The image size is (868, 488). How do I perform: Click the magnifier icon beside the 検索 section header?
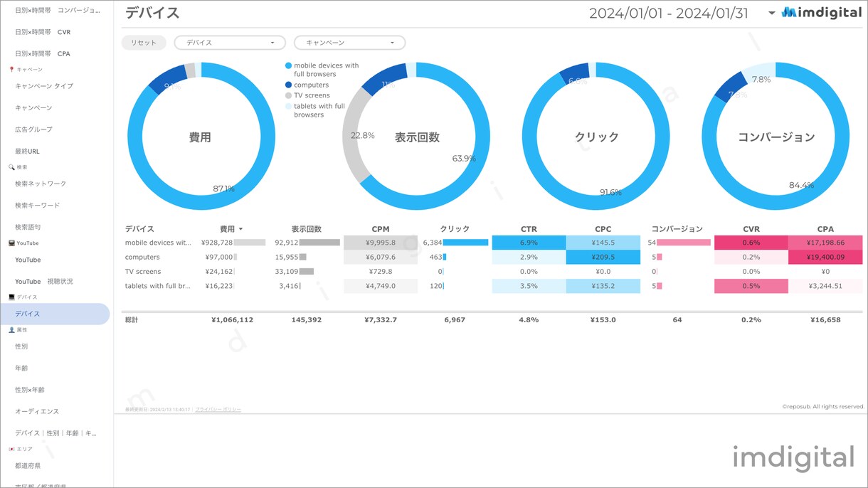click(x=11, y=167)
